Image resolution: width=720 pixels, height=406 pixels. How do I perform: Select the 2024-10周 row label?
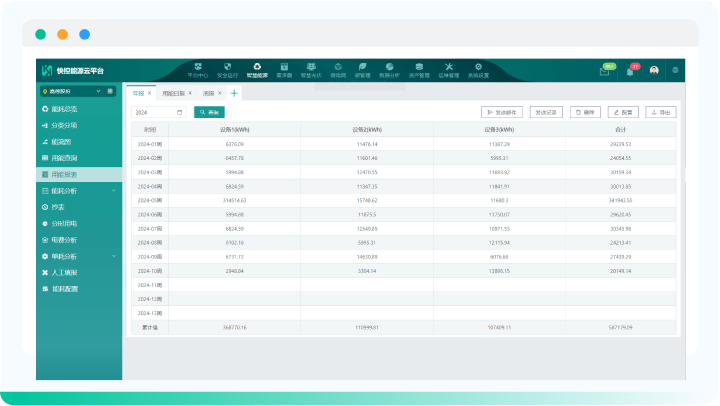point(150,271)
